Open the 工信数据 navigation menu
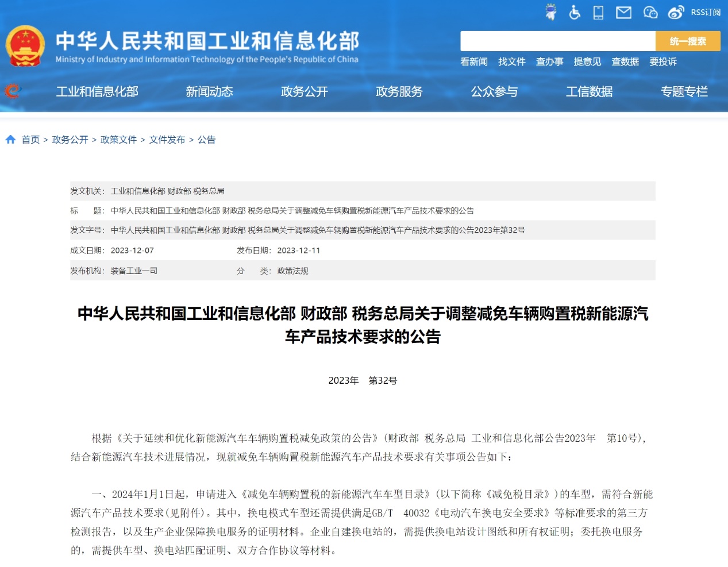This screenshot has width=728, height=567. click(590, 91)
